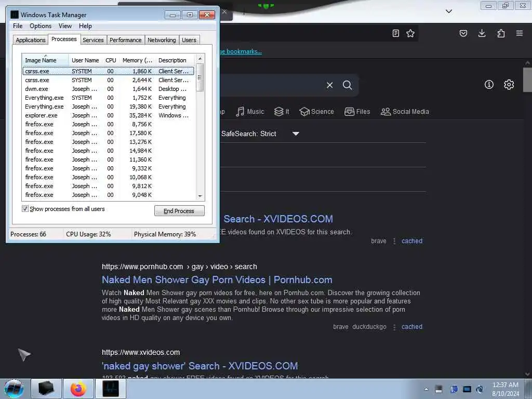Open the Task Manager View menu

65,26
